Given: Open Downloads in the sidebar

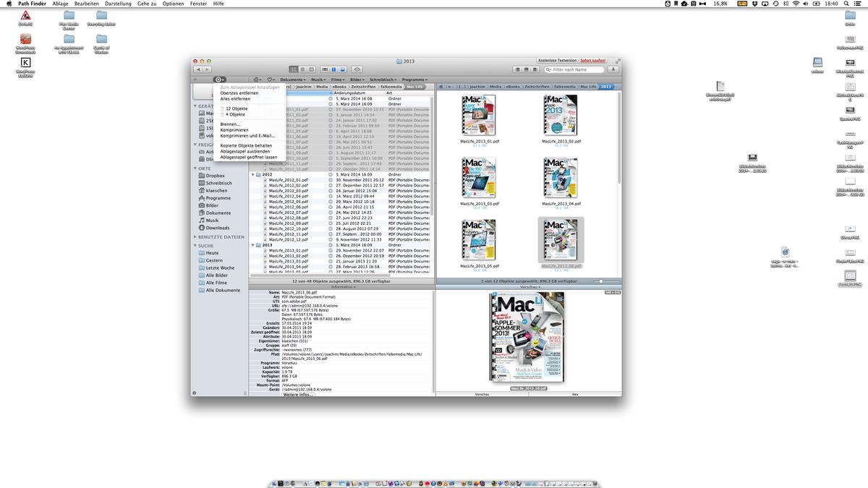Looking at the screenshot, I should tap(217, 228).
